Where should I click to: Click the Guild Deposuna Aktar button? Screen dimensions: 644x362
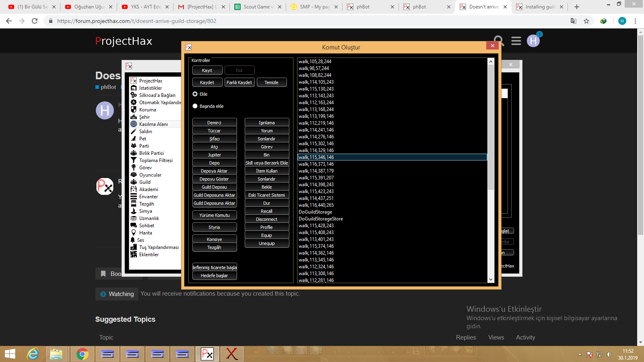click(x=215, y=195)
